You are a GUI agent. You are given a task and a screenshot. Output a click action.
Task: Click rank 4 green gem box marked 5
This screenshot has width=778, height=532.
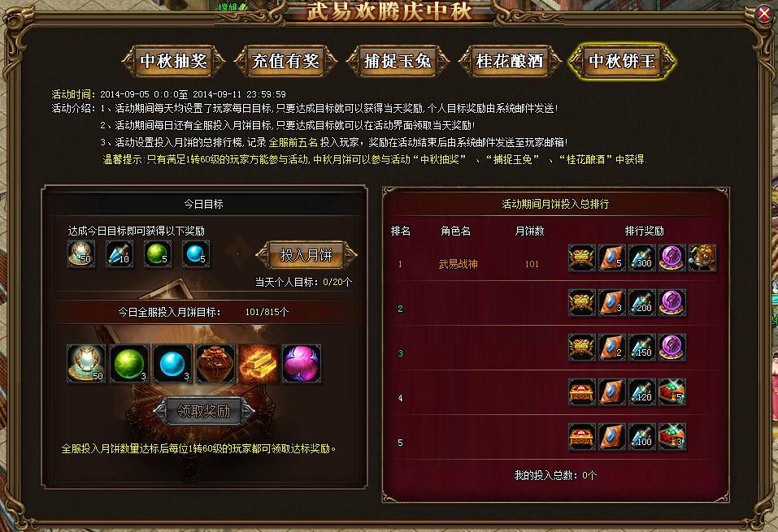(x=672, y=391)
